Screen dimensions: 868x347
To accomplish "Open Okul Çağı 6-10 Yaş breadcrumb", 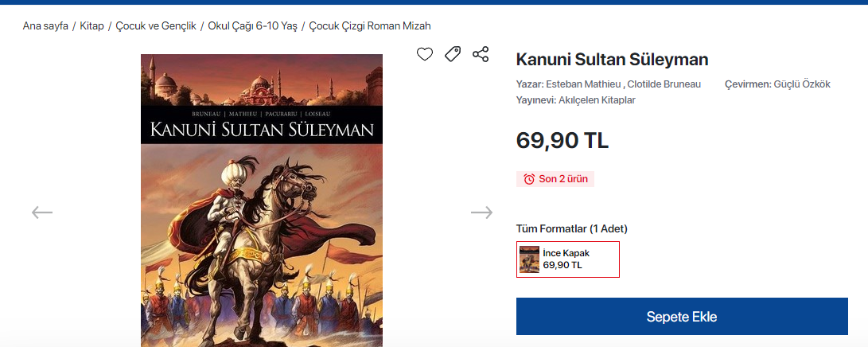I will coord(252,26).
